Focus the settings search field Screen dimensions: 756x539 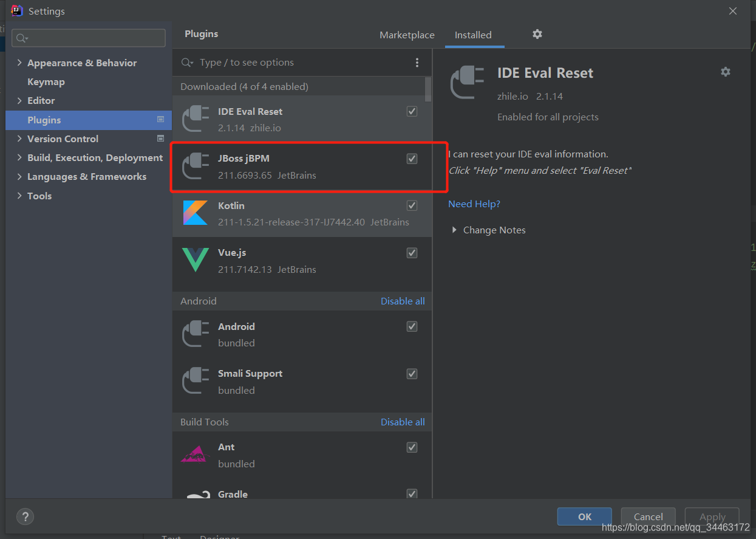click(89, 38)
